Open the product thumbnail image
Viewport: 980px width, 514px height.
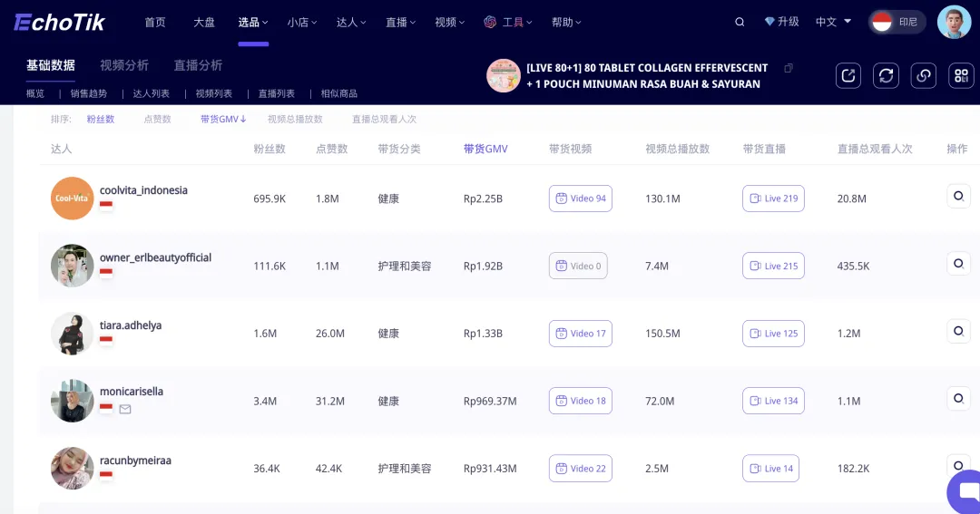click(504, 76)
